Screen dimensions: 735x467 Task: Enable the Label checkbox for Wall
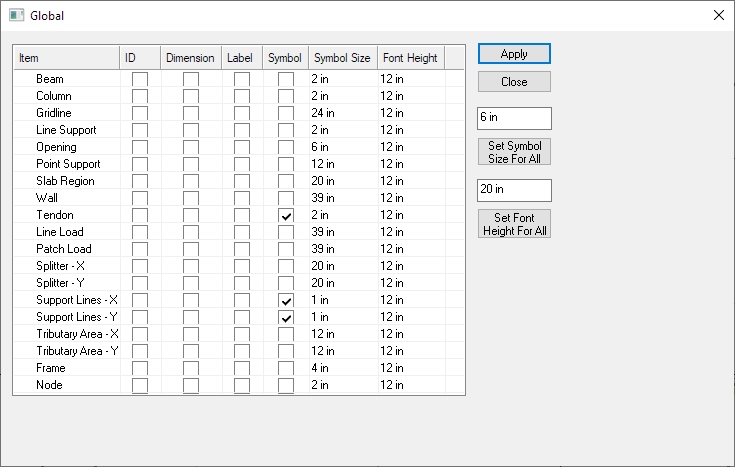(x=242, y=198)
